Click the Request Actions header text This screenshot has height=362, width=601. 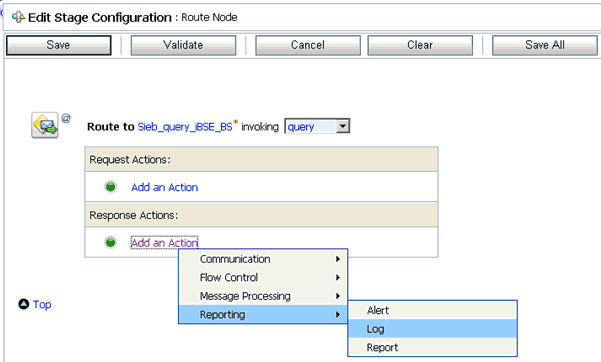click(130, 160)
